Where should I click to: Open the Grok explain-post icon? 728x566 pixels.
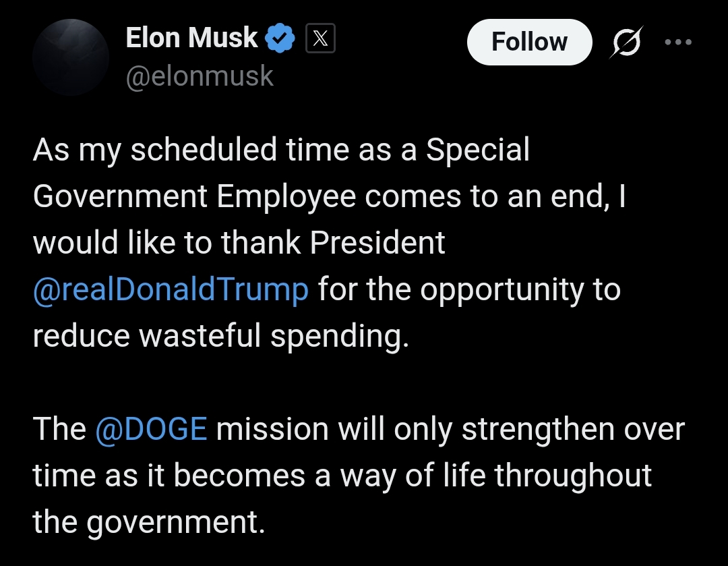(626, 43)
